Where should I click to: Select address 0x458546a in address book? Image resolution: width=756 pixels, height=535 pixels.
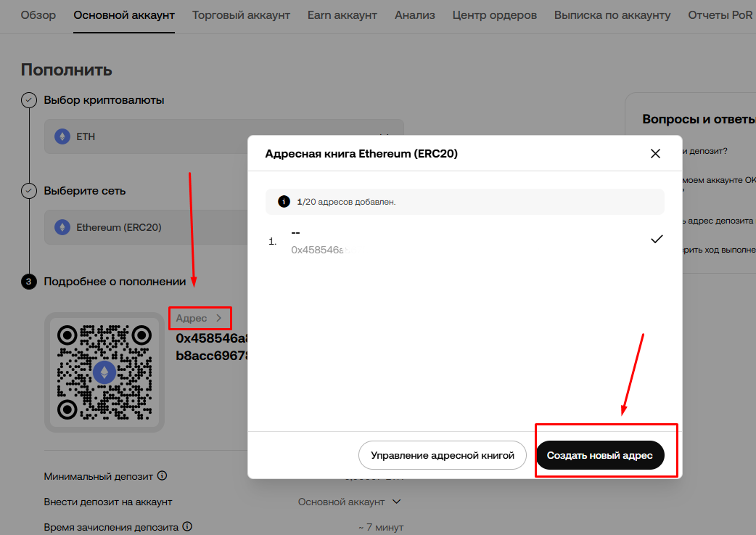pyautogui.click(x=465, y=241)
